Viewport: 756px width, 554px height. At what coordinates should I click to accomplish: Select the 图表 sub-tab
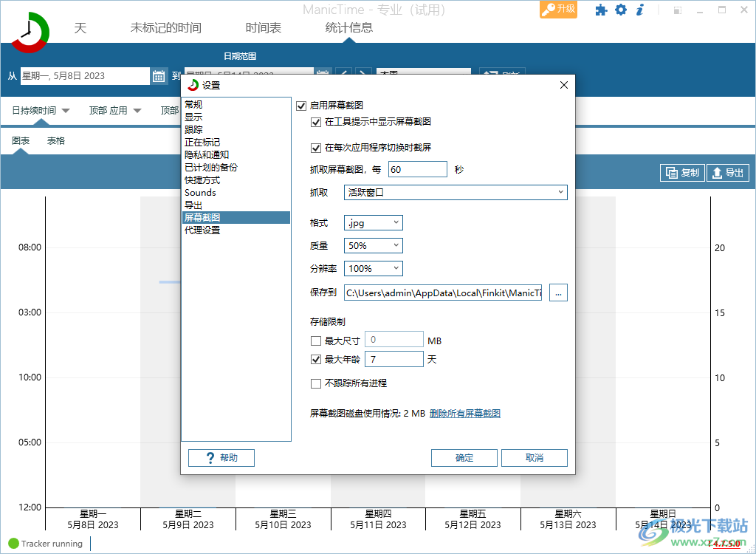21,141
